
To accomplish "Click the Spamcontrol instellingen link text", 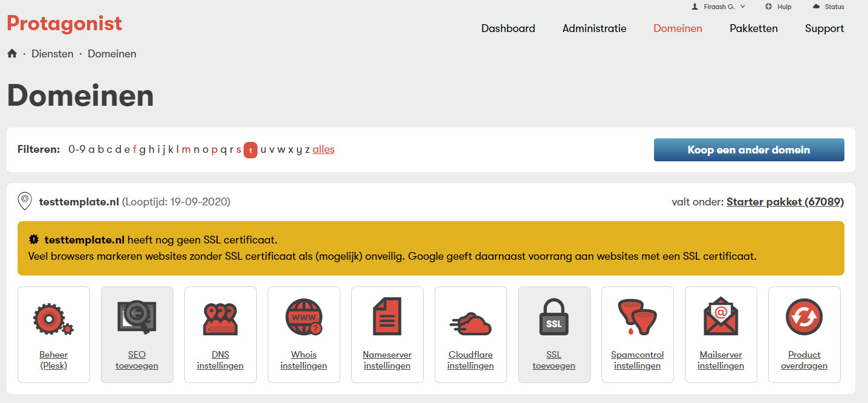I will 637,360.
